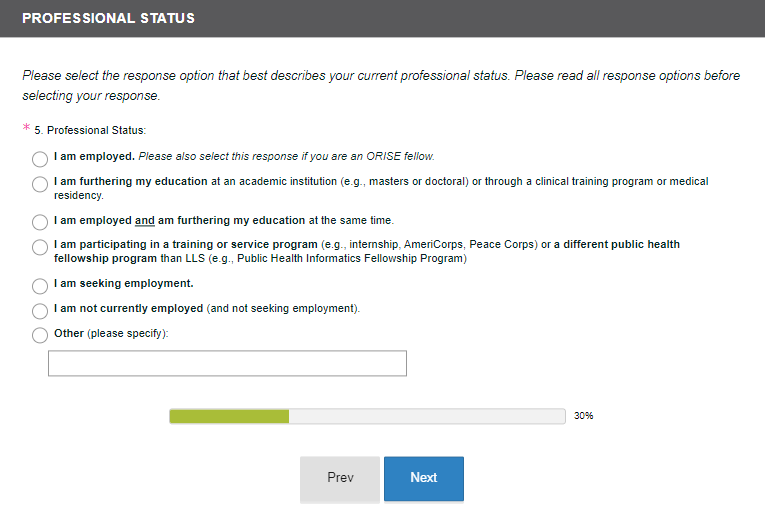Pick the training or service program radio
Viewport: 765px width, 515px height.
(40, 247)
